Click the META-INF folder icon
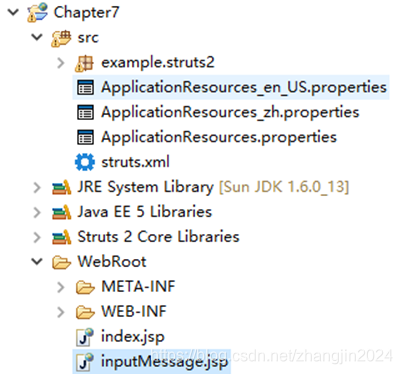Viewport: 402px width, 374px height. [85, 287]
